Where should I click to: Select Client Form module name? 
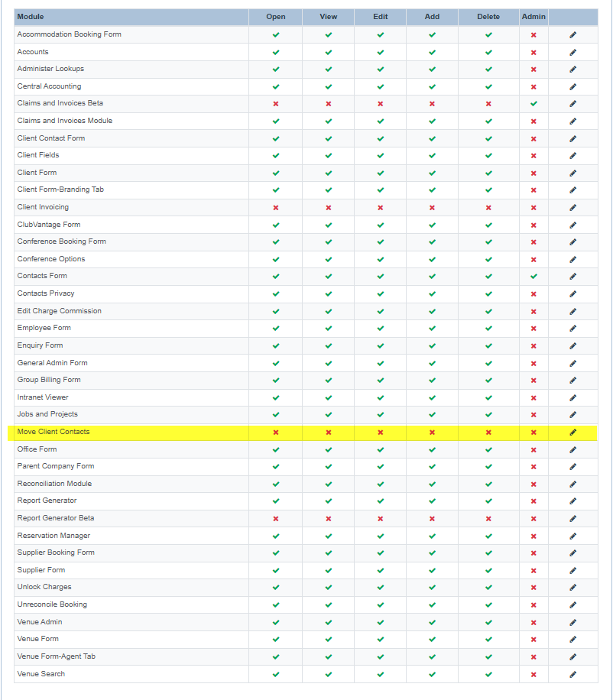coord(37,172)
